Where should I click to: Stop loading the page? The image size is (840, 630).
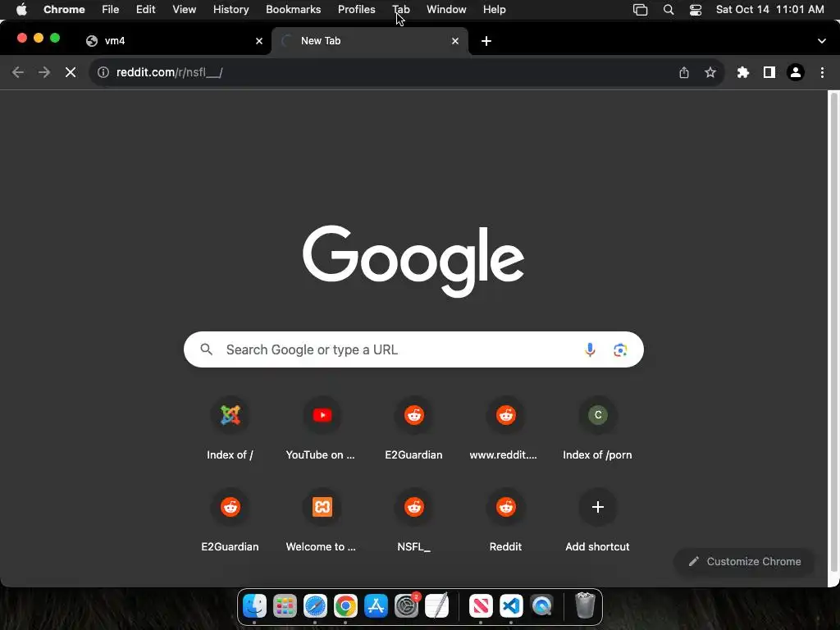pos(71,72)
